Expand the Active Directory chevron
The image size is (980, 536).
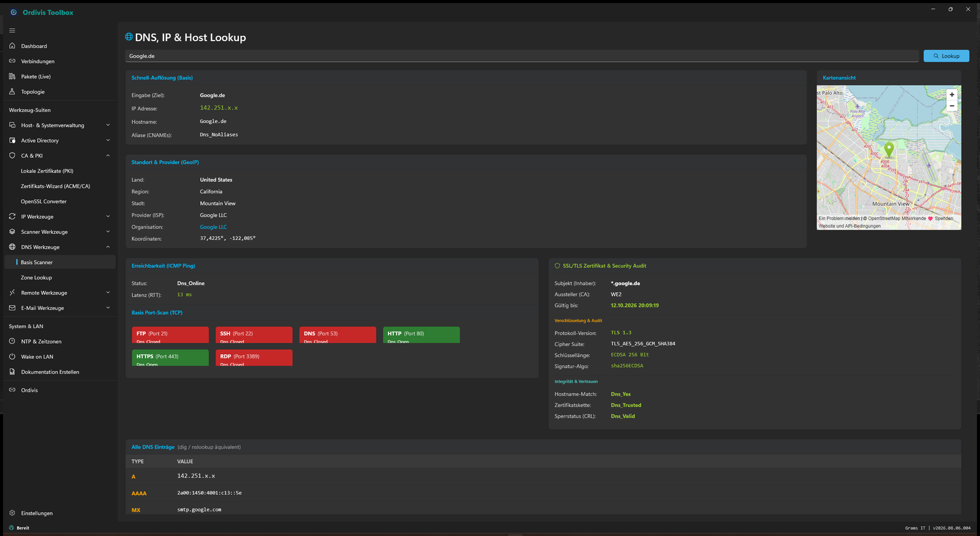point(108,140)
